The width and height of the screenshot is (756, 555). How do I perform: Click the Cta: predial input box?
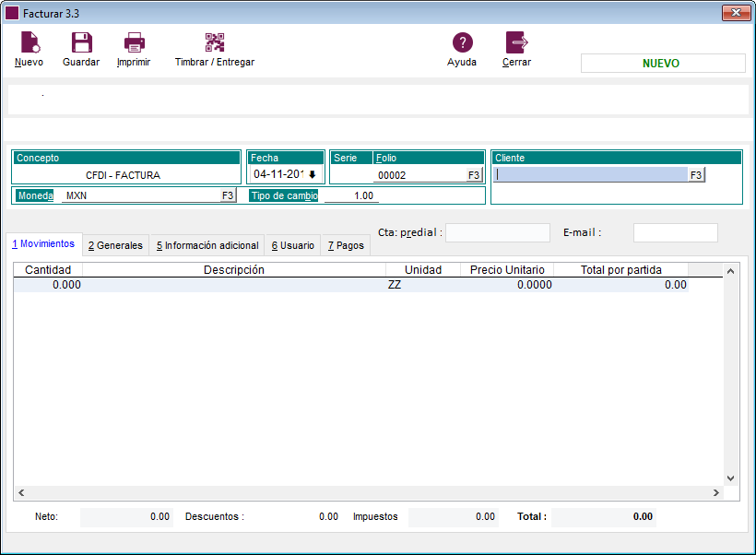click(x=498, y=233)
